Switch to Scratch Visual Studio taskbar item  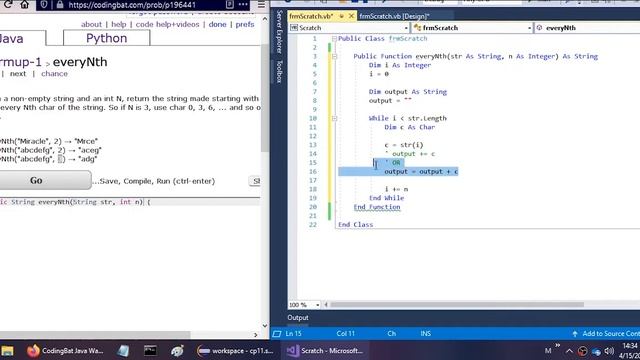pos(324,351)
